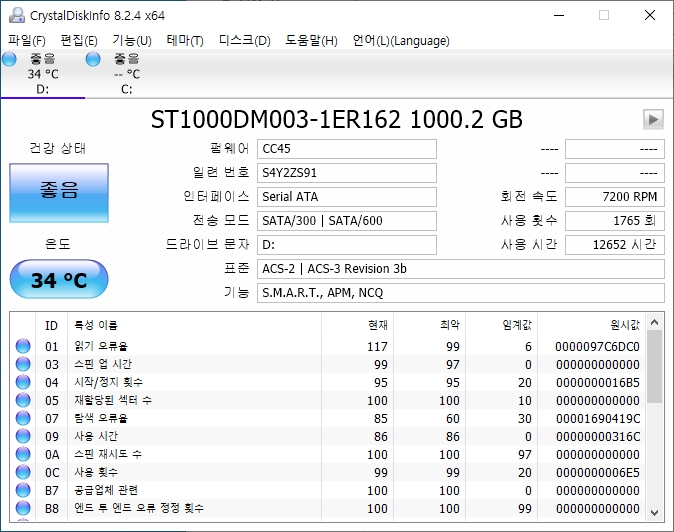Click status circle for attribute 09

click(23, 437)
